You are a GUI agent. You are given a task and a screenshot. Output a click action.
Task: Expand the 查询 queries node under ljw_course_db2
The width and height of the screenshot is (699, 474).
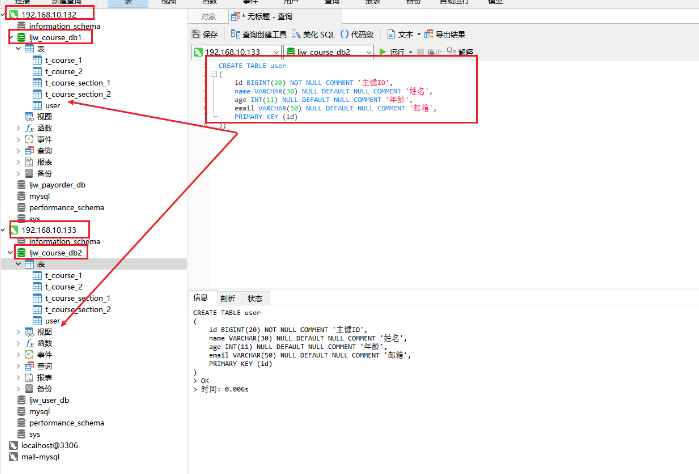pos(18,366)
